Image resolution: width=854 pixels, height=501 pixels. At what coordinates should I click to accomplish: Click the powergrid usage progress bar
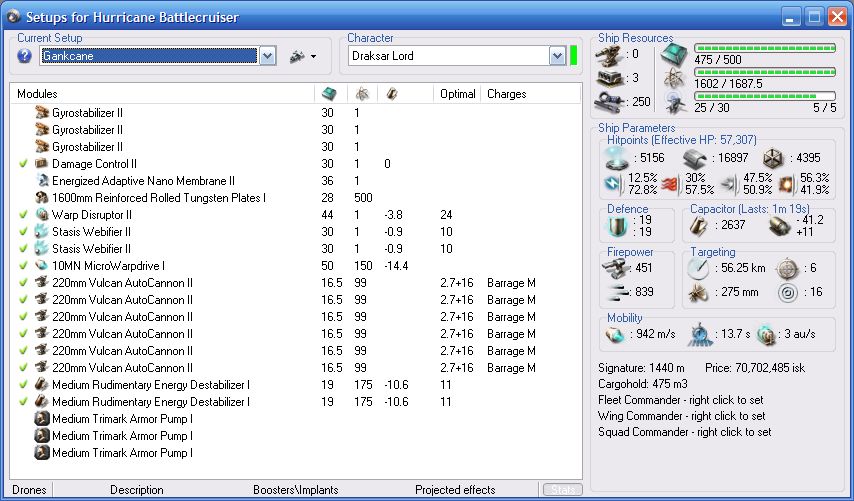(x=765, y=72)
